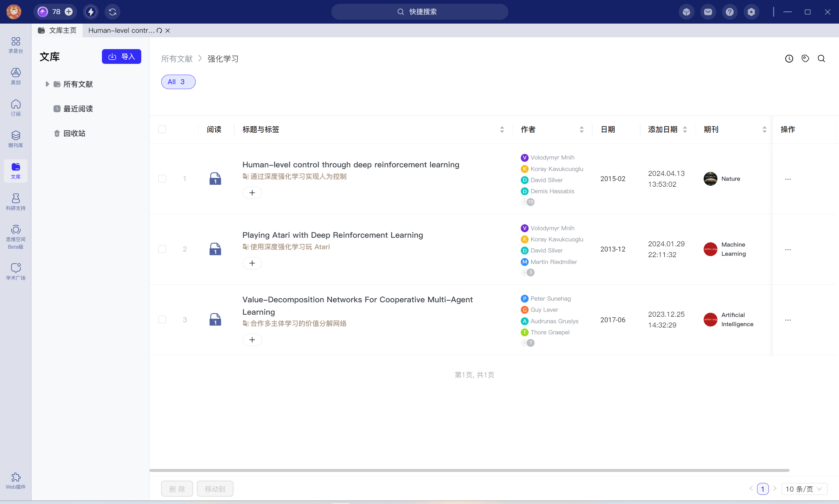Select the 最近阅读 menu item
Viewport: 839px width, 504px height.
pos(78,109)
